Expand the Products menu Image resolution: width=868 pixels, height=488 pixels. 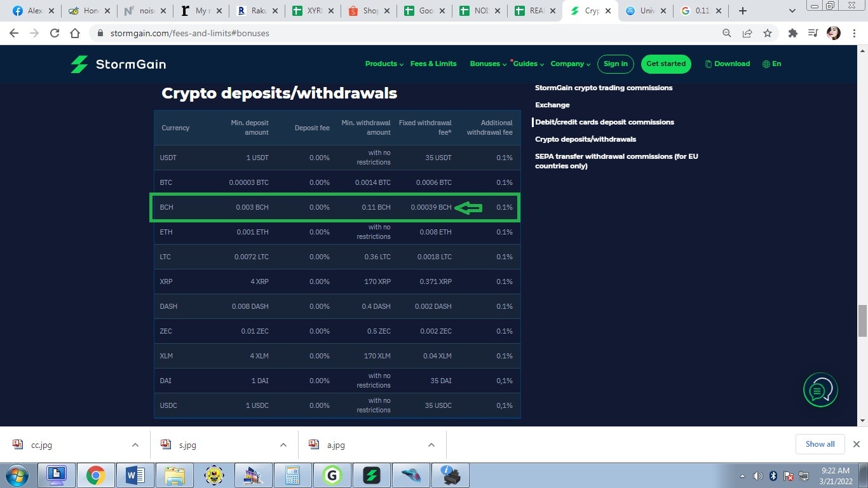click(384, 64)
